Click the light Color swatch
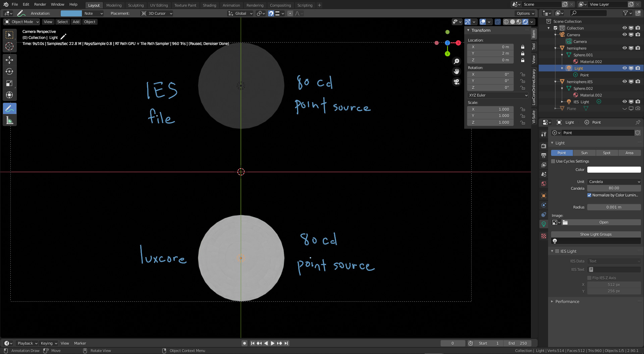Image resolution: width=644 pixels, height=354 pixels. tap(614, 170)
